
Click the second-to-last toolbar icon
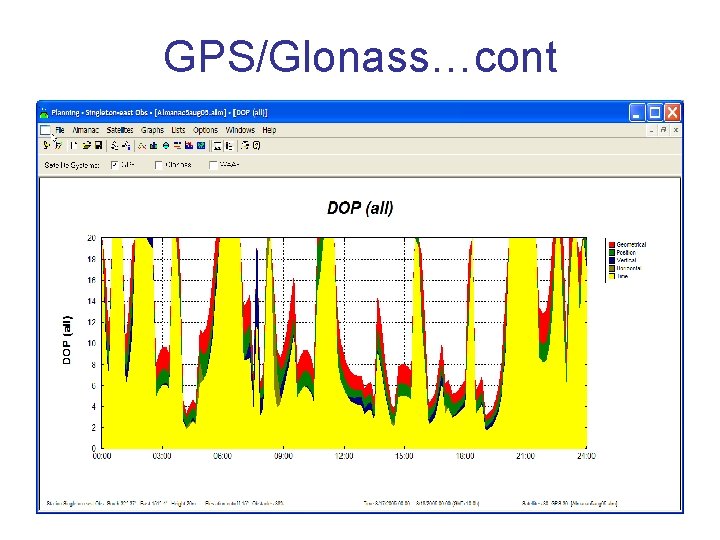245,146
